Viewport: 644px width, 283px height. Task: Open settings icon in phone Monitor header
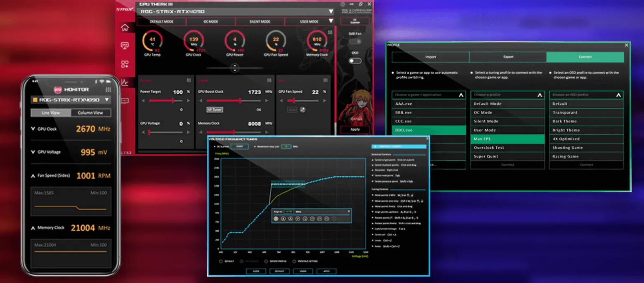tap(108, 89)
